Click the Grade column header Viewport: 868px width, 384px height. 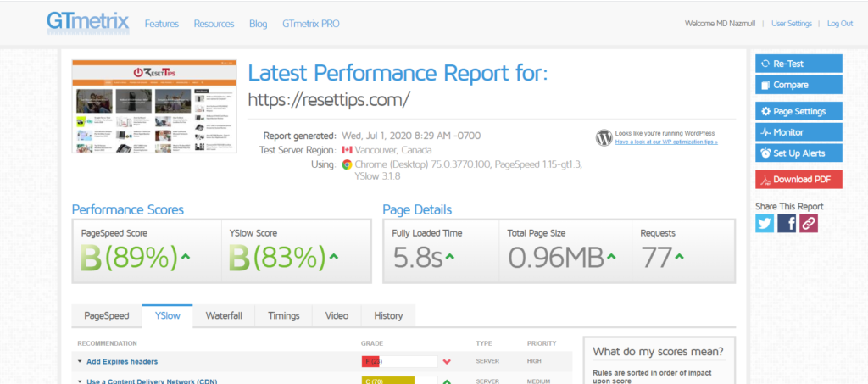[372, 343]
